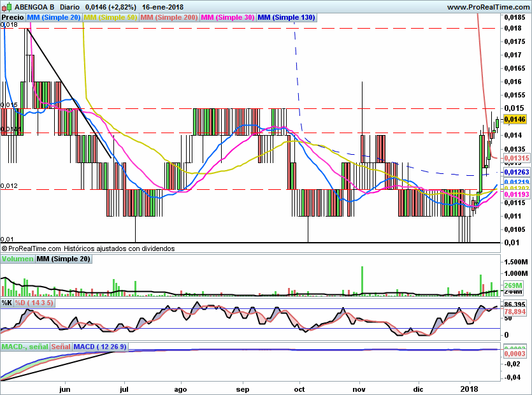The width and height of the screenshot is (532, 395).
Task: Click the sep month marker on the time axis
Action: click(x=243, y=389)
